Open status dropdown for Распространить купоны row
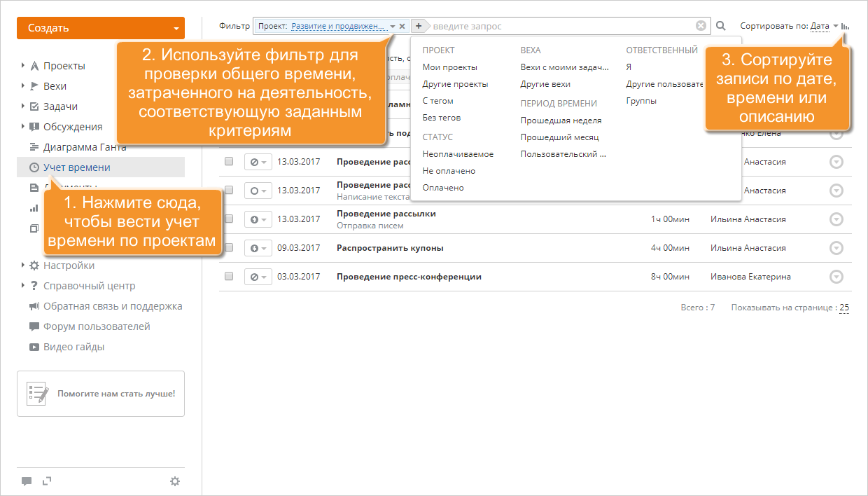Image resolution: width=868 pixels, height=496 pixels. click(x=258, y=248)
